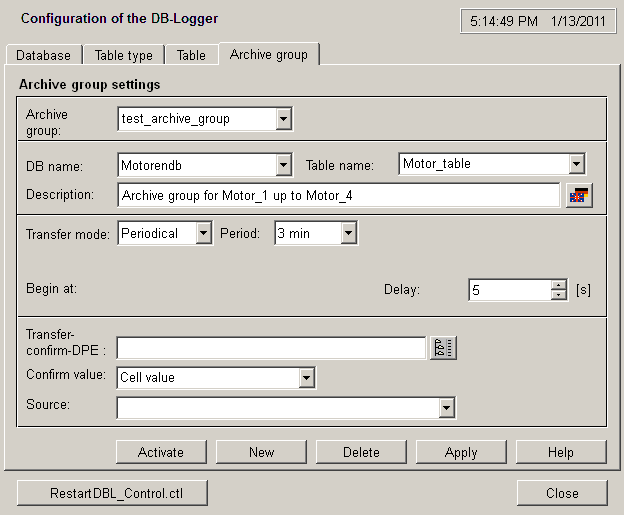This screenshot has height=515, width=624.
Task: Open the Confirm value dropdown
Action: 307,378
